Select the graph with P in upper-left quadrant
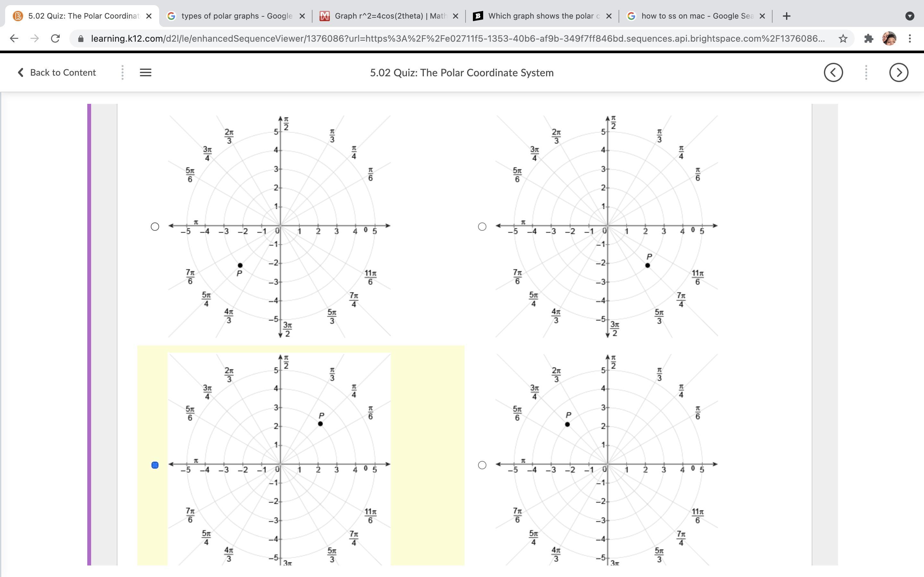 tap(482, 465)
